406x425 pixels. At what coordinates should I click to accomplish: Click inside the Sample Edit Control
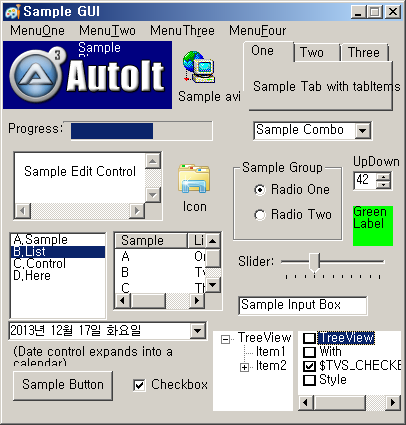point(80,178)
